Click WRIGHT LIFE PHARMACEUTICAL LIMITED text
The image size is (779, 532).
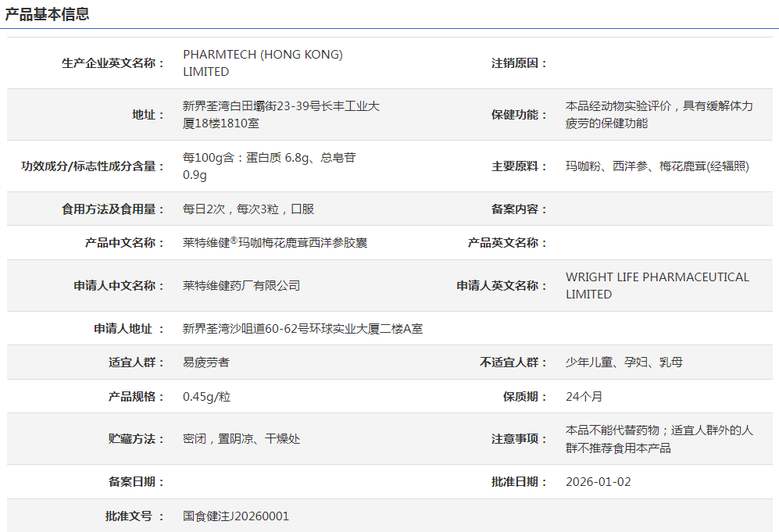[x=656, y=285]
